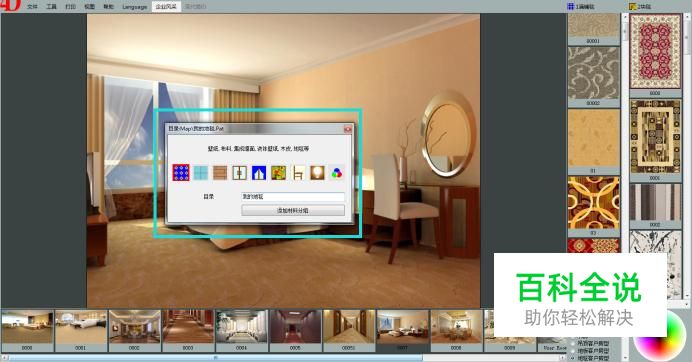This screenshot has width=692, height=362.
Task: Select the blue curtain category icon
Action: click(x=259, y=173)
